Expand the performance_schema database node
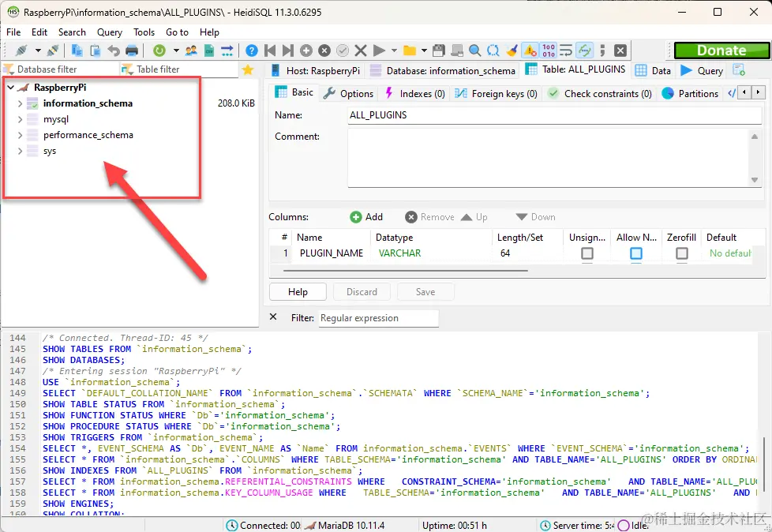772x532 pixels. coord(20,135)
